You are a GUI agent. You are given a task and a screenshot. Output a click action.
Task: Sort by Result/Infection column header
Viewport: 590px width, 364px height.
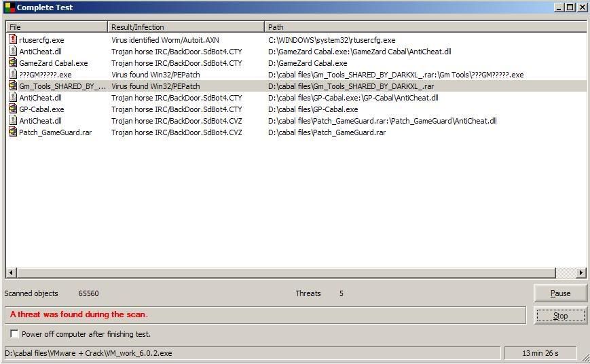pos(185,27)
